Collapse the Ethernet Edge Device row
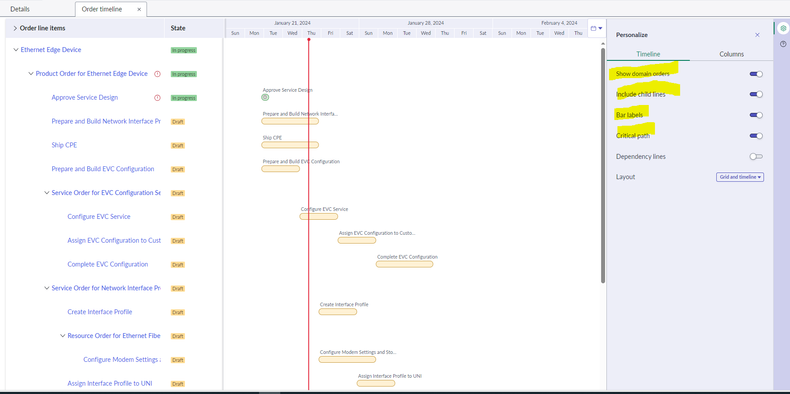The height and width of the screenshot is (394, 790). tap(16, 50)
